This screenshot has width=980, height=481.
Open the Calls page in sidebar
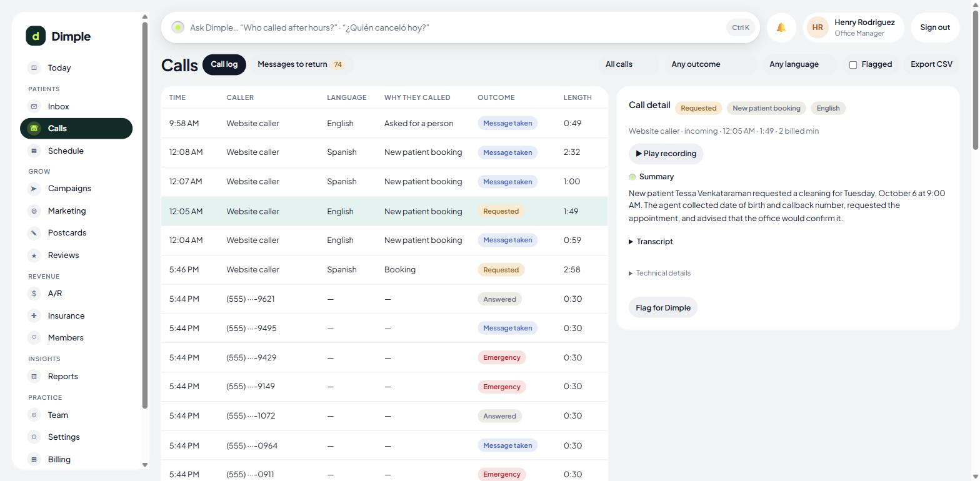[76, 128]
